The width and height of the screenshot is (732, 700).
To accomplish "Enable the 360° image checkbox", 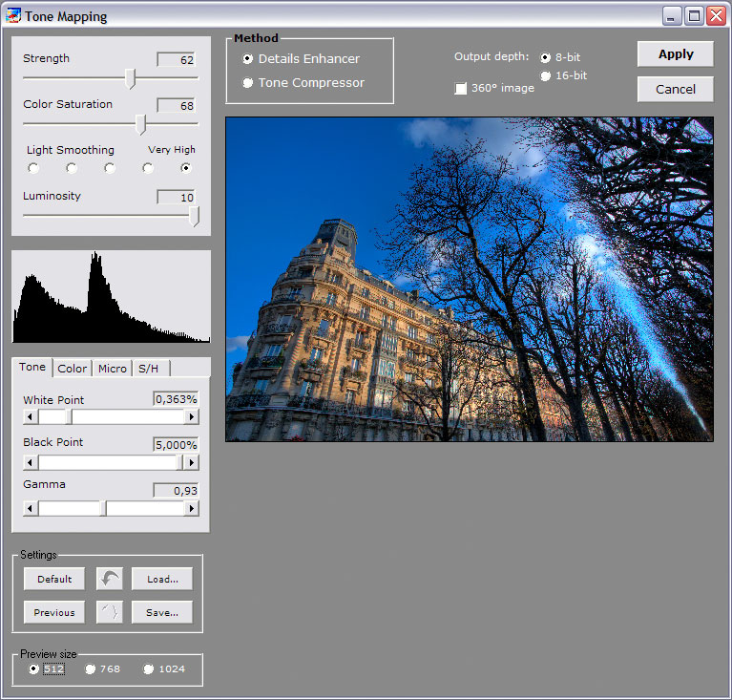I will pyautogui.click(x=460, y=88).
